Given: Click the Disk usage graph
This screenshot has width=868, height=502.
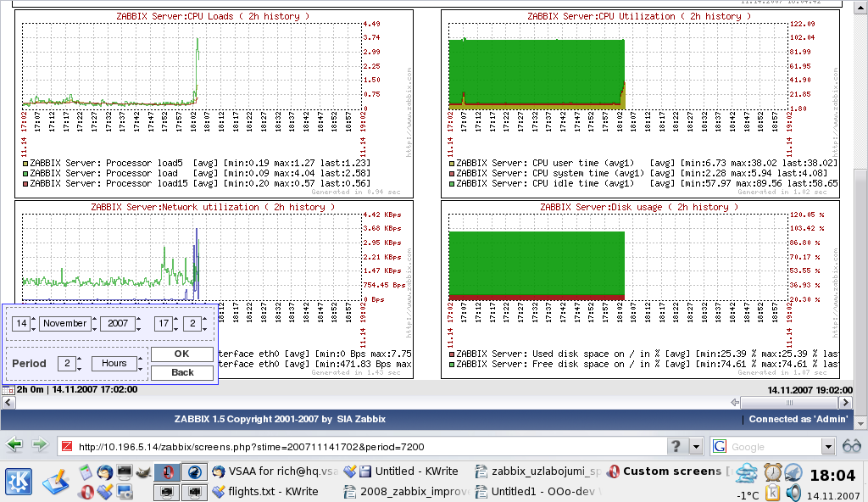Looking at the screenshot, I should (640, 289).
